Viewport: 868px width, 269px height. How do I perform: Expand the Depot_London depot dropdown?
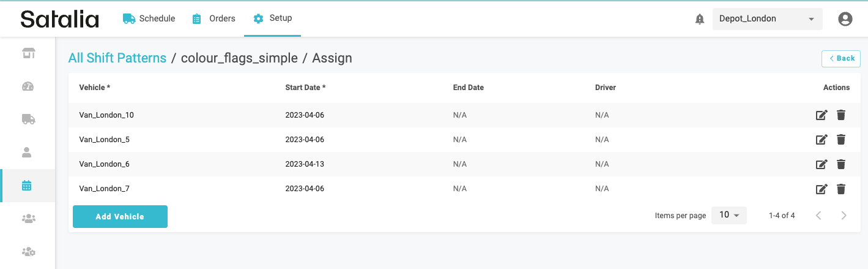(767, 19)
